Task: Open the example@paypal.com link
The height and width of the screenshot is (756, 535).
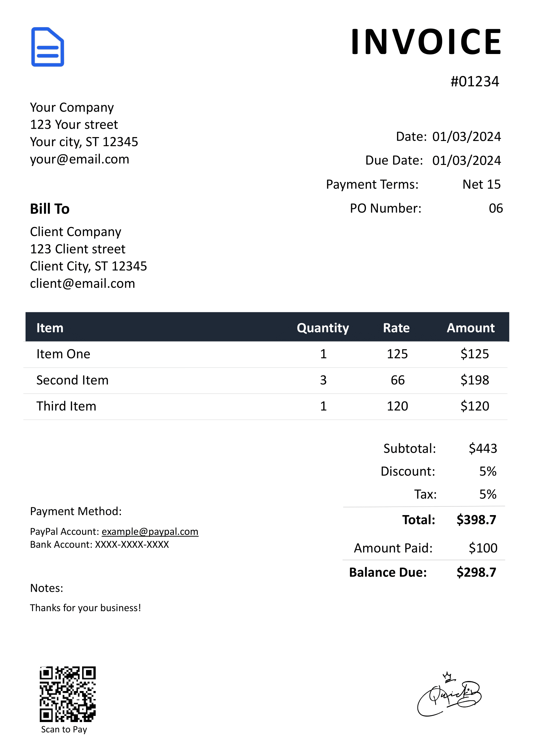Action: point(150,532)
